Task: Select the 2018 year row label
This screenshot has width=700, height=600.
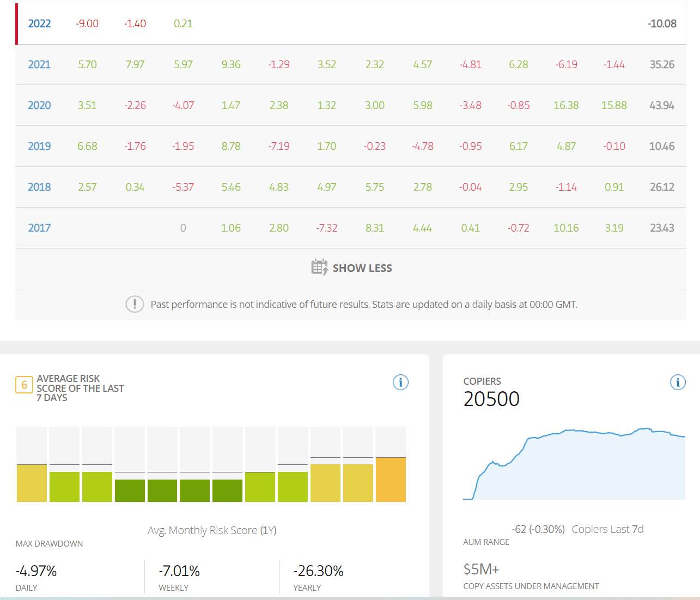Action: pos(39,187)
